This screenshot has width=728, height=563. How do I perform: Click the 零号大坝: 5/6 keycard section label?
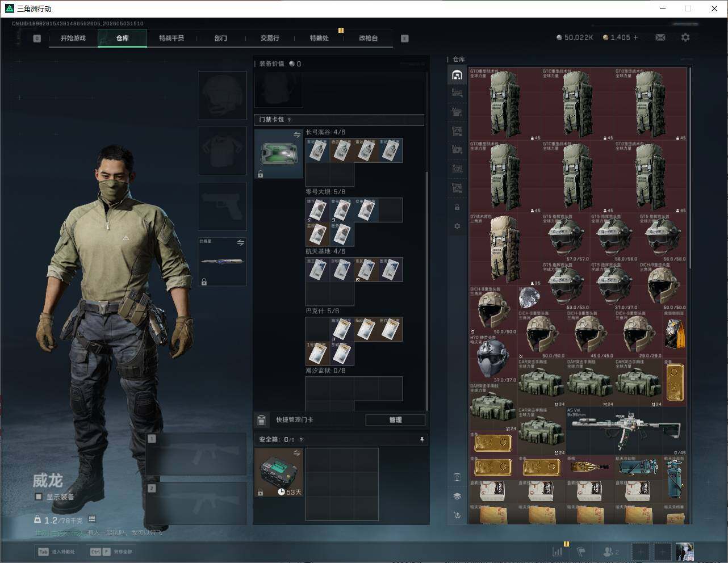click(x=325, y=192)
